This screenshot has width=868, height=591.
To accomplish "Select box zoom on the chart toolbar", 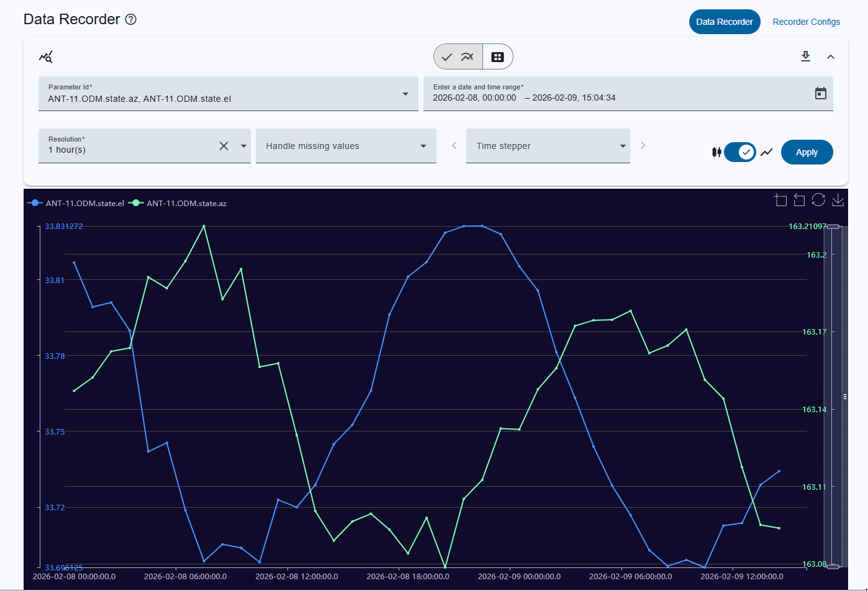I will [780, 199].
